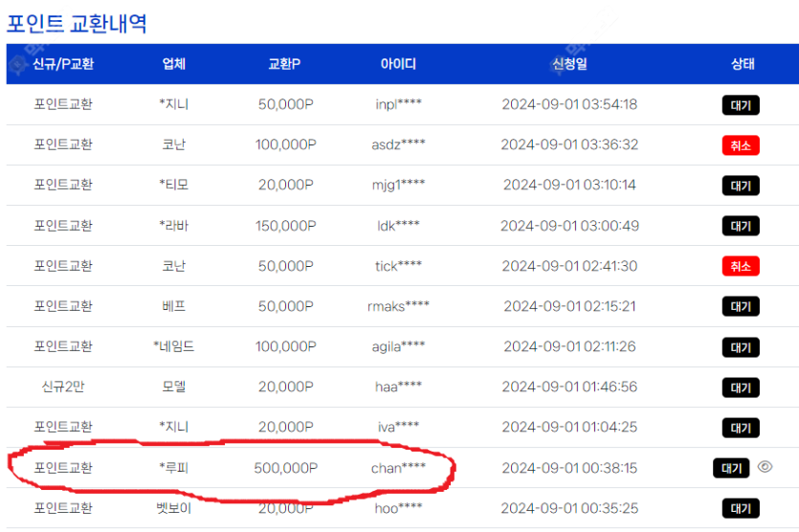Click red 취소 badge for tick**** row
This screenshot has height=532, width=799.
click(x=740, y=266)
